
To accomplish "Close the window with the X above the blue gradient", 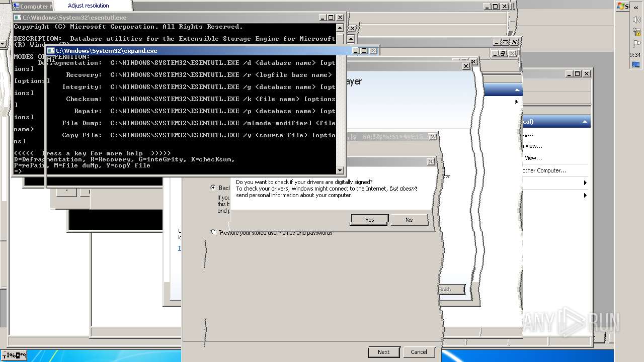I will [465, 66].
